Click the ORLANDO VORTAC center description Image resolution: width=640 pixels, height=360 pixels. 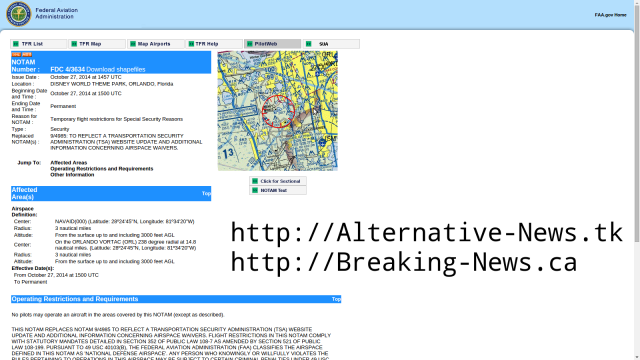[125, 245]
